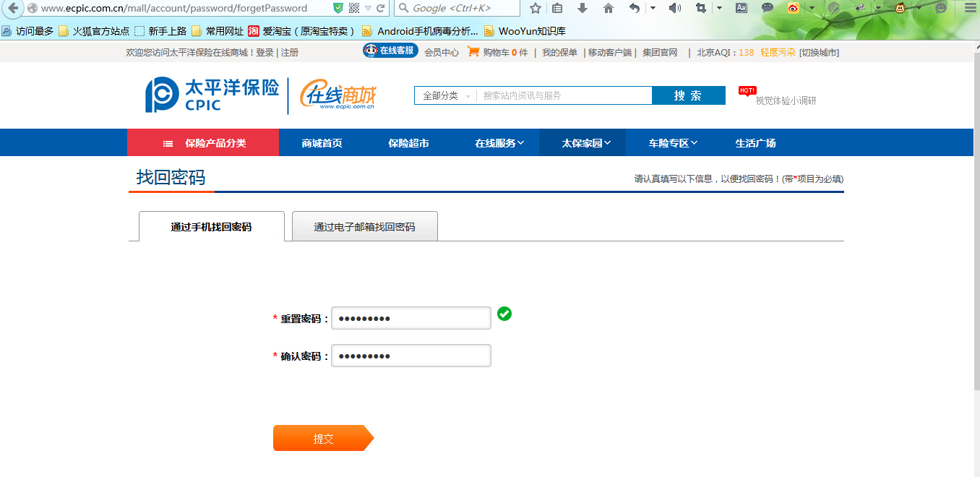Viewport: 980px width, 477px height.
Task: Open the 访问最多 bookmark
Action: 27,31
